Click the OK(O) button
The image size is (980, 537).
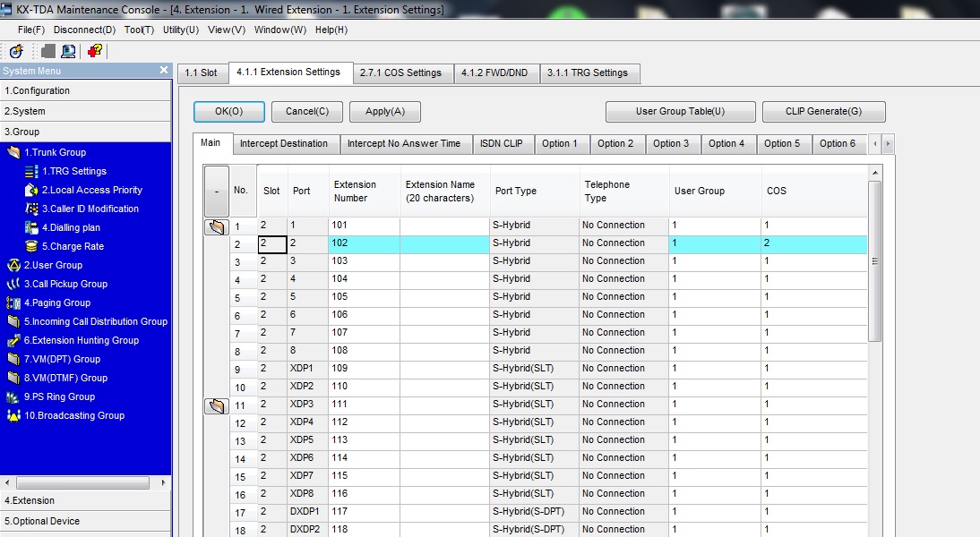[228, 111]
